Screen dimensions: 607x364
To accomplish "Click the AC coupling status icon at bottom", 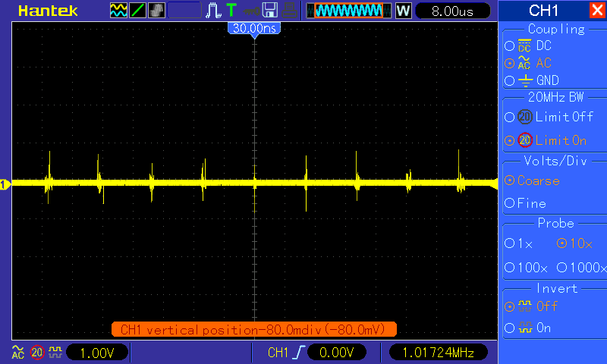I will pyautogui.click(x=17, y=352).
